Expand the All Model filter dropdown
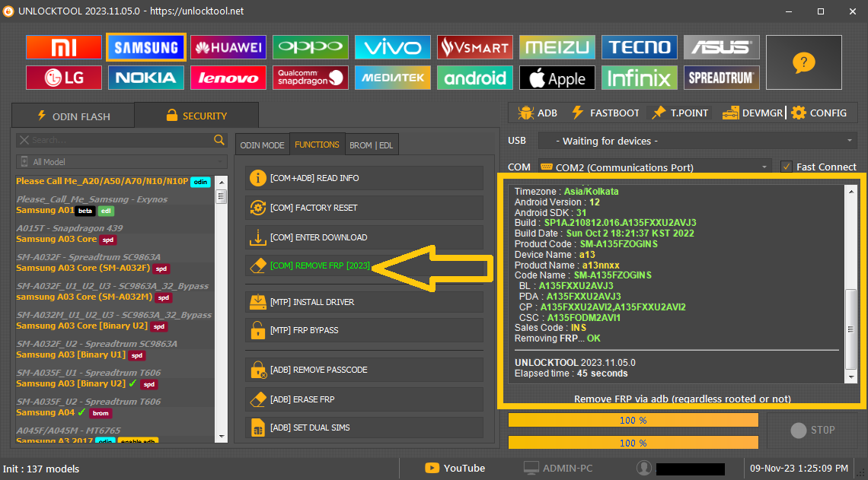The image size is (868, 480). (121, 162)
